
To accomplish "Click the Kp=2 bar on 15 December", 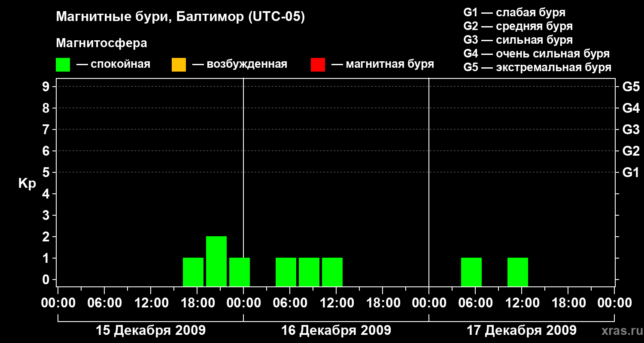I will pyautogui.click(x=216, y=261).
